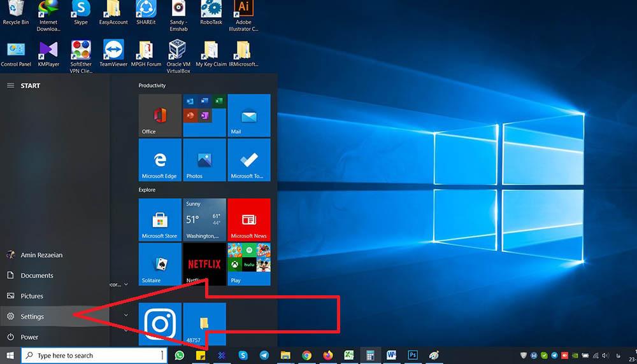Click the Microsoft News tile

pyautogui.click(x=248, y=220)
